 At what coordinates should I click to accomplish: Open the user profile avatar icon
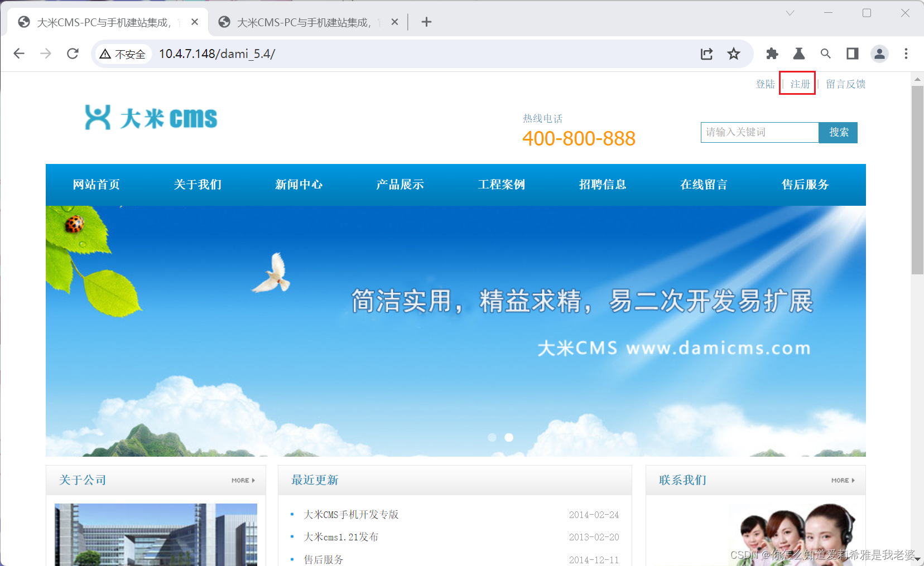[x=880, y=54]
